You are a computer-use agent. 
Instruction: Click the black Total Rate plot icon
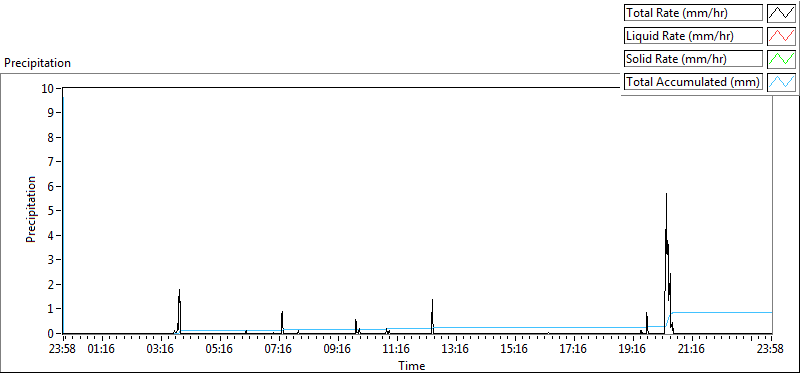pyautogui.click(x=781, y=13)
